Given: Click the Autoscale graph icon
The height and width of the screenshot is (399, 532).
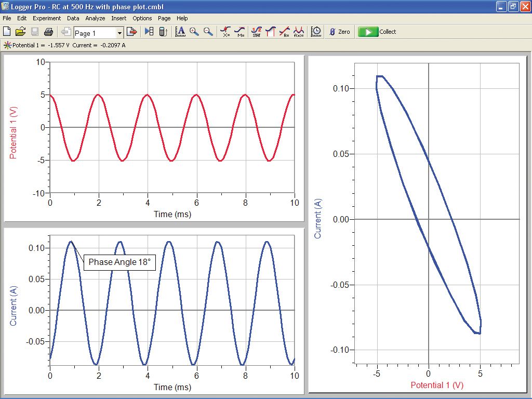Looking at the screenshot, I should point(180,31).
